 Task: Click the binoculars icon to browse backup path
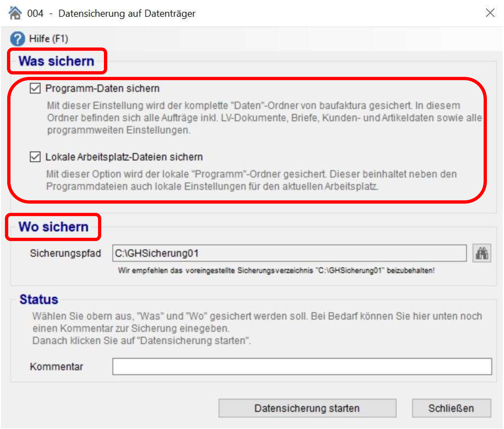(482, 253)
